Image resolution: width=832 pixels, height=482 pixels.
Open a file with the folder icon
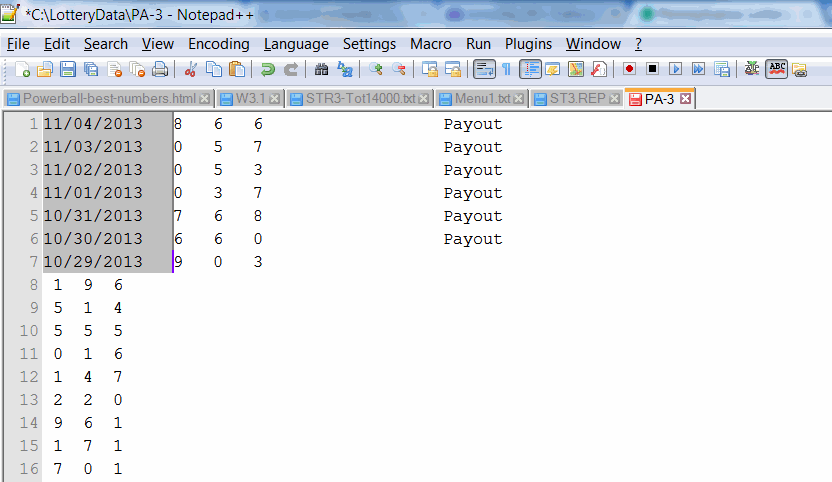(45, 70)
